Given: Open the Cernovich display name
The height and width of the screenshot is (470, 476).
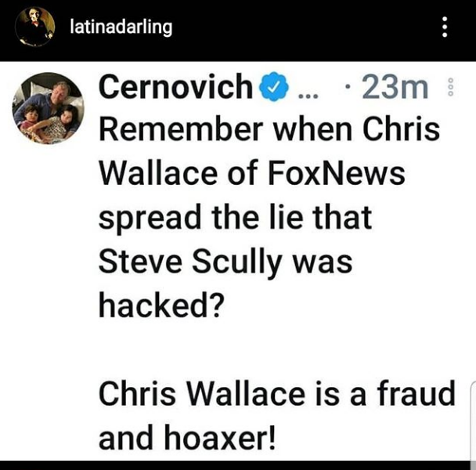Looking at the screenshot, I should click(176, 87).
